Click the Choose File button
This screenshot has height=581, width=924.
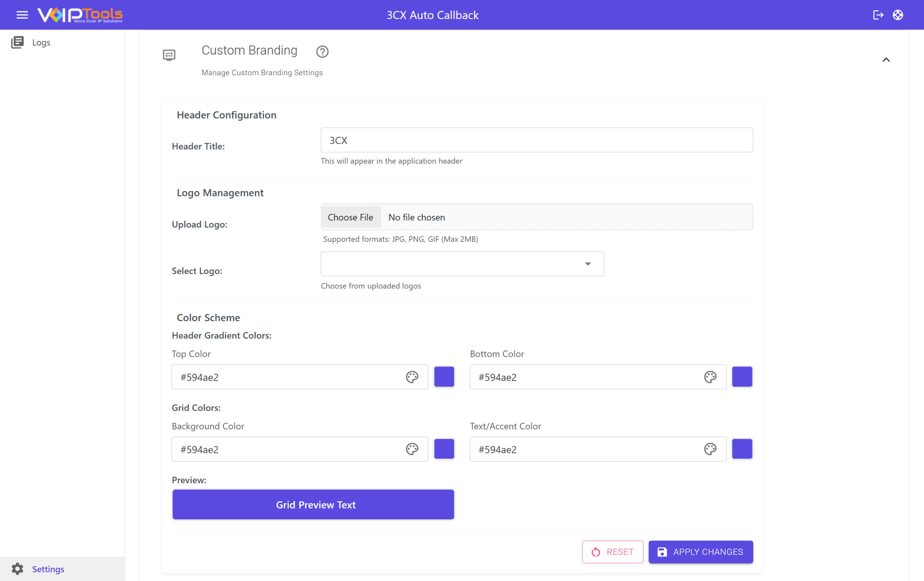pyautogui.click(x=351, y=217)
